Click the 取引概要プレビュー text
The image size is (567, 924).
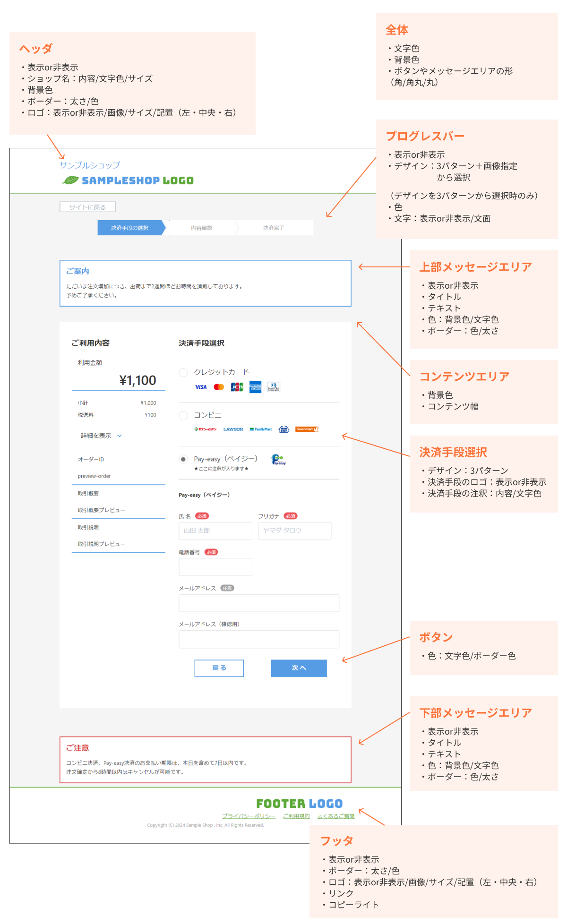pyautogui.click(x=102, y=510)
